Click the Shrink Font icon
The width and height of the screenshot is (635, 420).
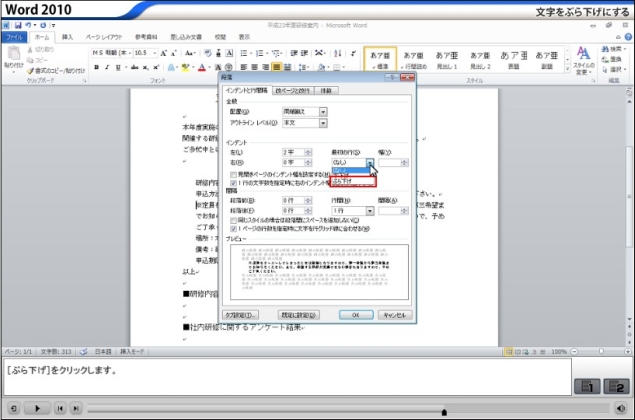[173, 53]
